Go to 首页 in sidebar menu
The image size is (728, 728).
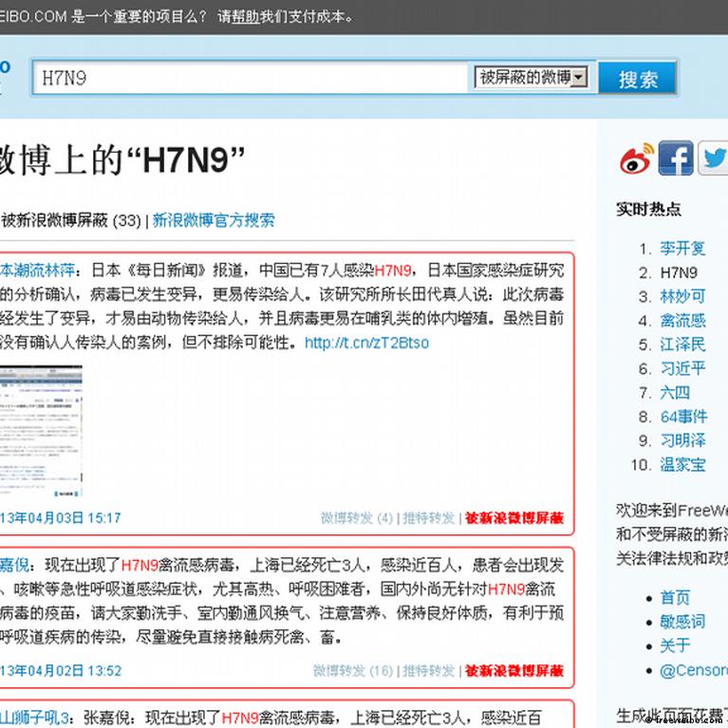pos(675,597)
